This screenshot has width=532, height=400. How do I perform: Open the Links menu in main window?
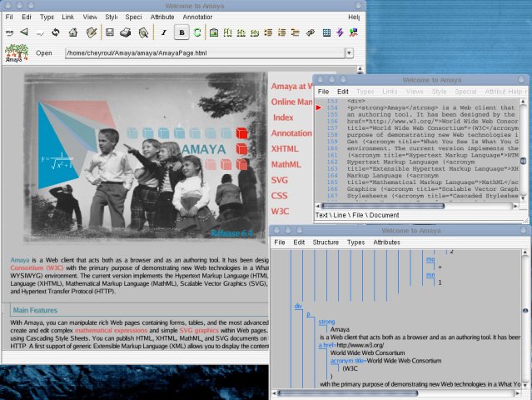[68, 17]
